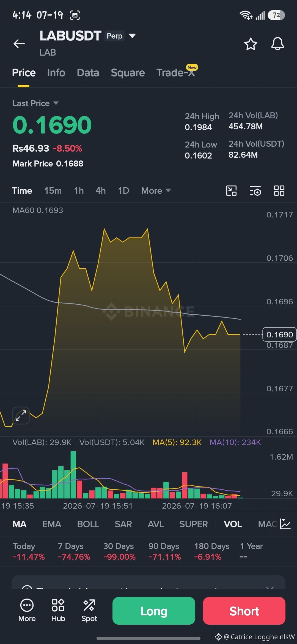Select the 1D chart interval
This screenshot has width=297, height=644.
[123, 190]
